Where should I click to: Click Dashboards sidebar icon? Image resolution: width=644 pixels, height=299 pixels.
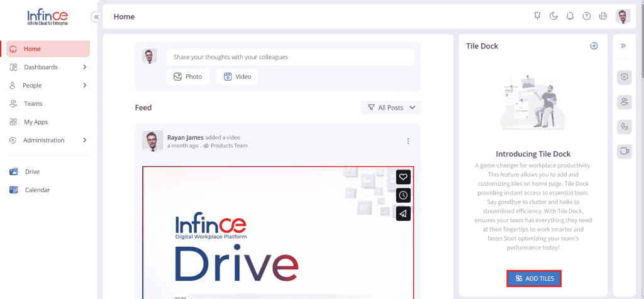click(x=13, y=67)
